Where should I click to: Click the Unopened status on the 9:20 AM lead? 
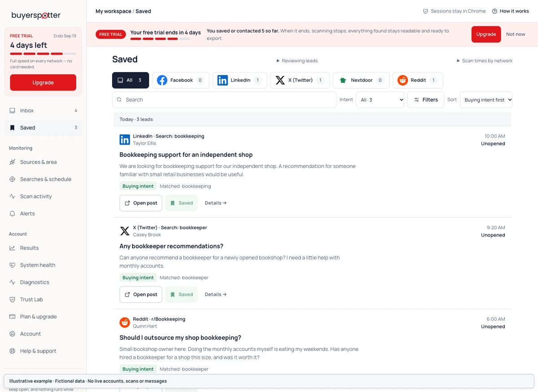[x=493, y=235]
